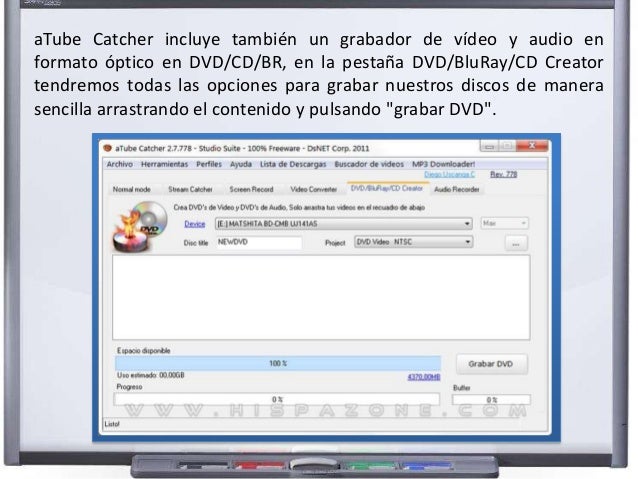Screen dimensions: 638x479
Task: Click the Diego Uscanga C link
Action: click(x=449, y=175)
